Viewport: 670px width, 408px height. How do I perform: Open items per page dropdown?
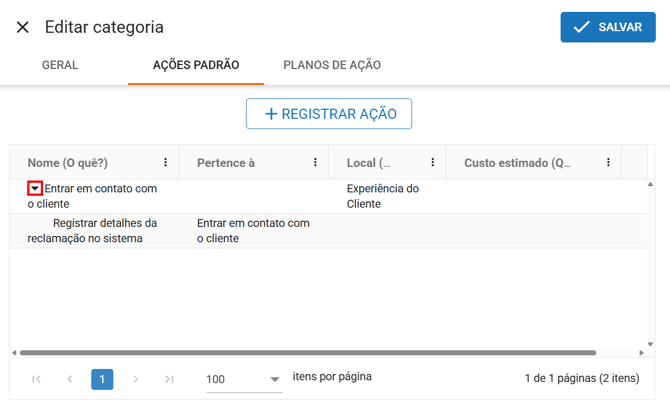coord(274,380)
